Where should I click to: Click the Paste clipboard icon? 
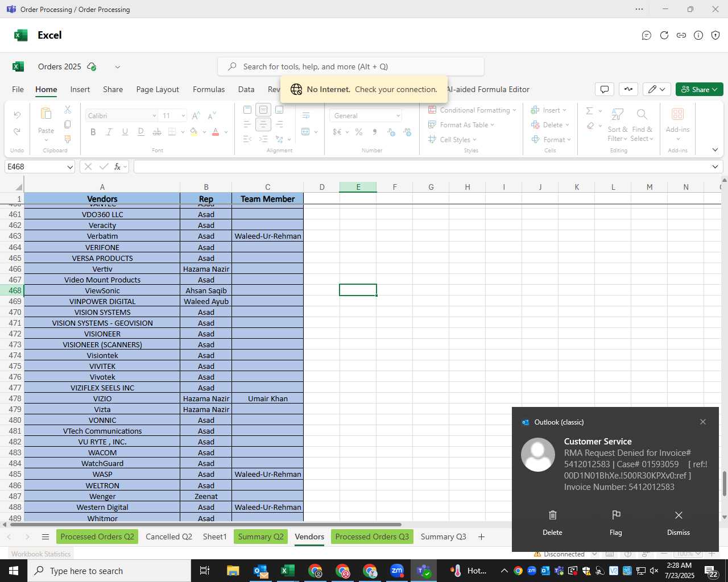[x=46, y=114]
